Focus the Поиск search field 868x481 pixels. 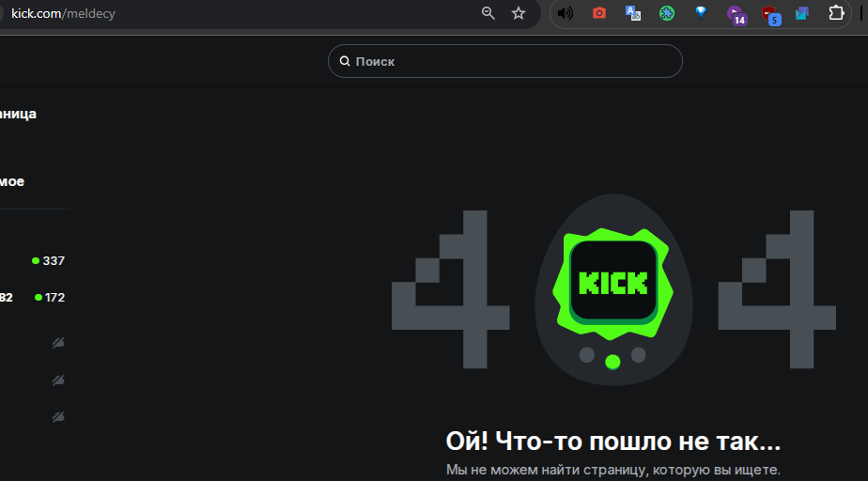click(504, 61)
